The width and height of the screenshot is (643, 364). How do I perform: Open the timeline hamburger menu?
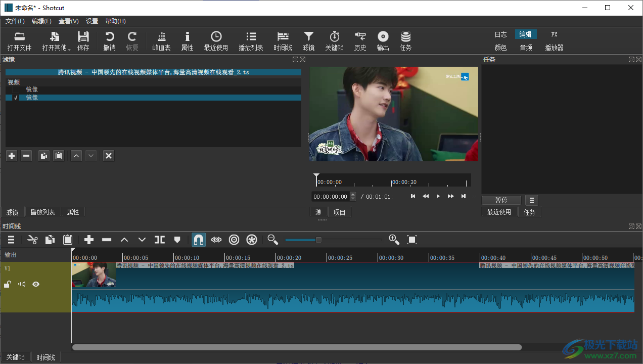pos(11,240)
